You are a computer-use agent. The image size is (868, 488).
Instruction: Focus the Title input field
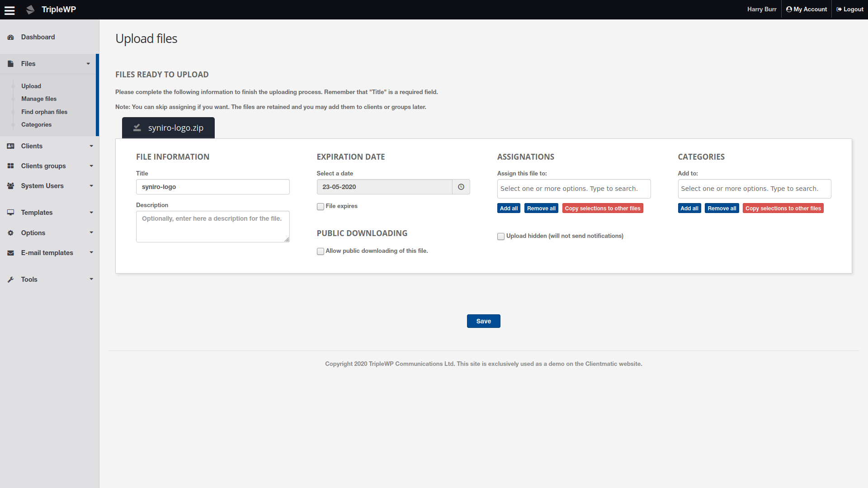(212, 187)
